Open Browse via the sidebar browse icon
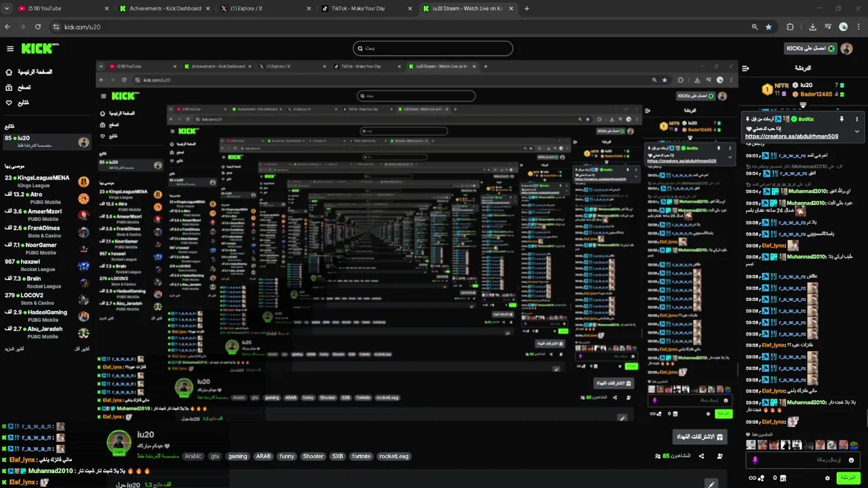Viewport: 868px width, 488px height. [x=9, y=87]
